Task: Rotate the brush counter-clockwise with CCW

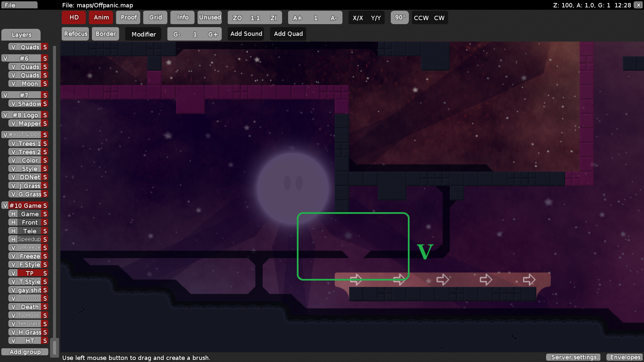Action: 420,18
